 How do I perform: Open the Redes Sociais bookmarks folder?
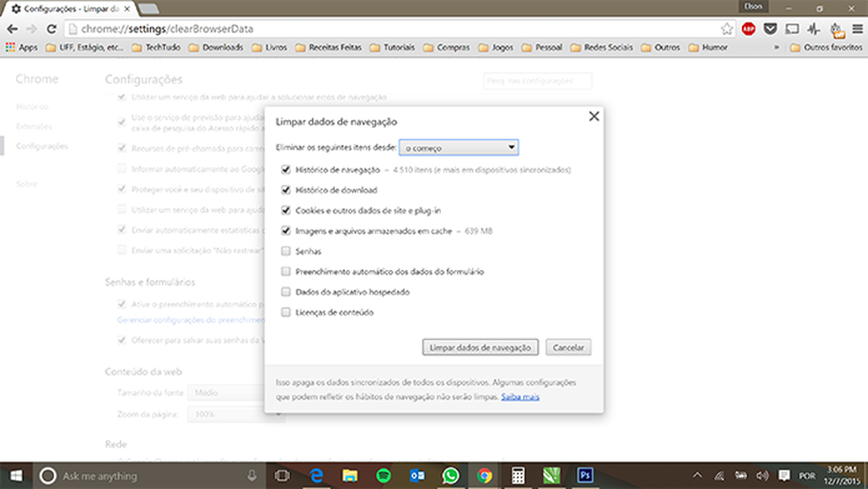[x=602, y=48]
